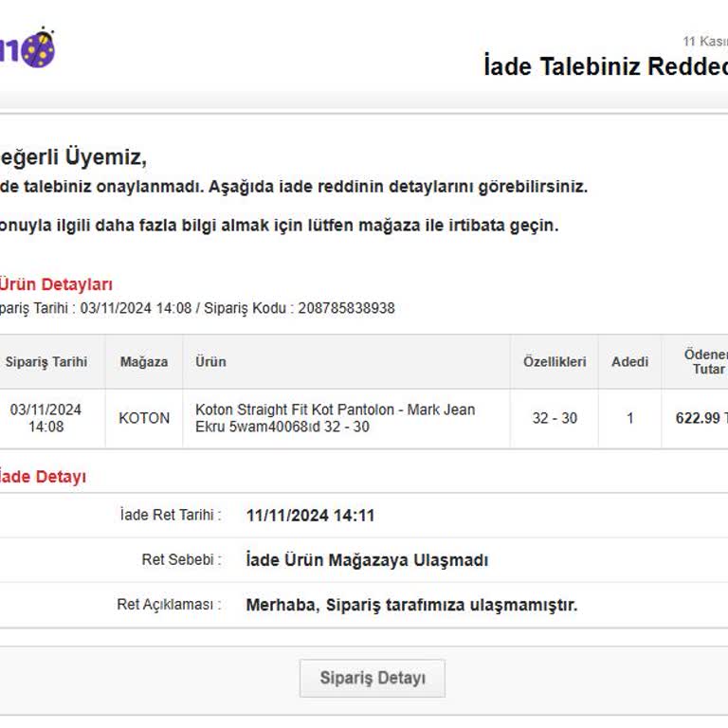
Task: Select order code 208785838938 line
Action: [197, 308]
